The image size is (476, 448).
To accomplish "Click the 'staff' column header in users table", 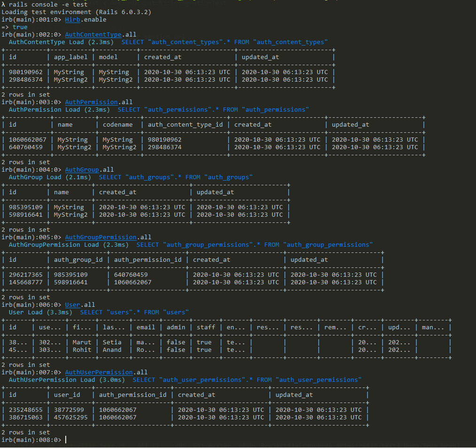I will pos(206,327).
